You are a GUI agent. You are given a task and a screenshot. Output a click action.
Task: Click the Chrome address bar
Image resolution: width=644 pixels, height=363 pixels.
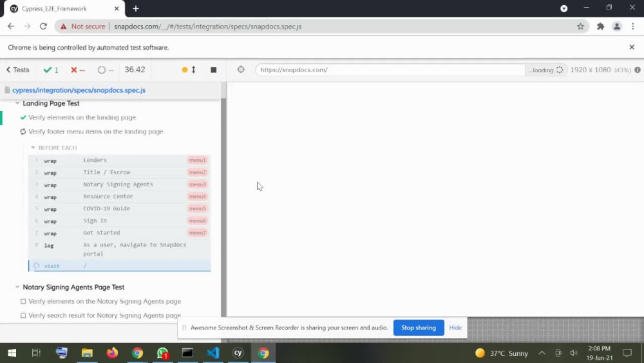click(x=323, y=26)
